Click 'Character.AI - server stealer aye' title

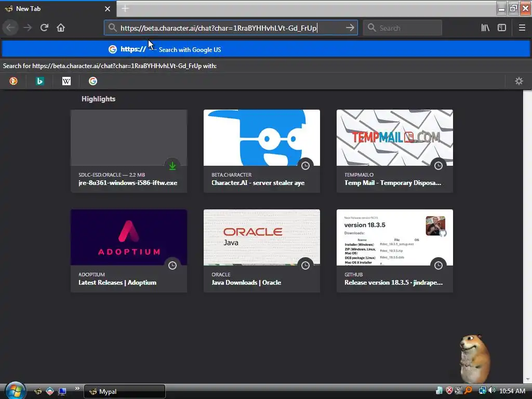pyautogui.click(x=258, y=183)
